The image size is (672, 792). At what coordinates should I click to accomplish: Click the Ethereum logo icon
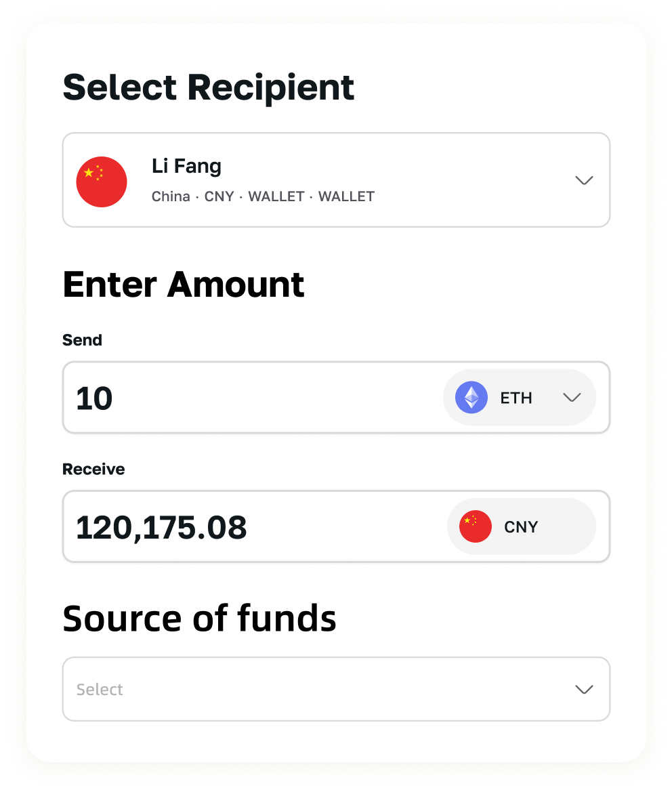point(471,398)
